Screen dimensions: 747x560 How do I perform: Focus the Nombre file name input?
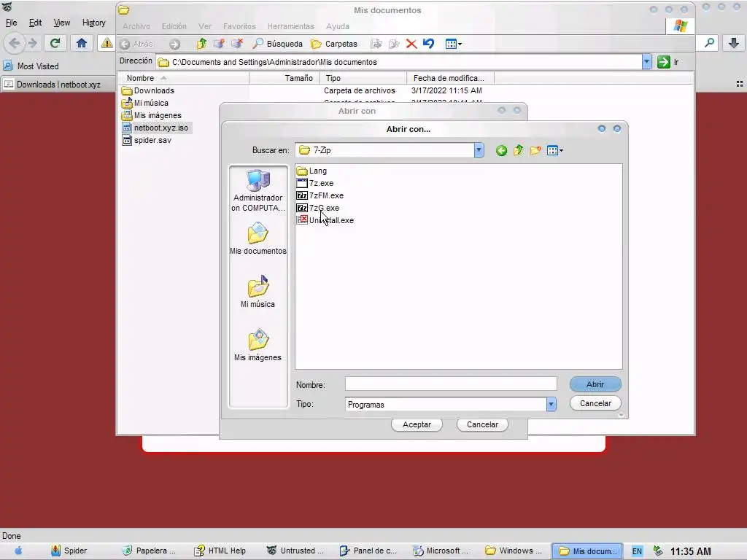point(451,384)
